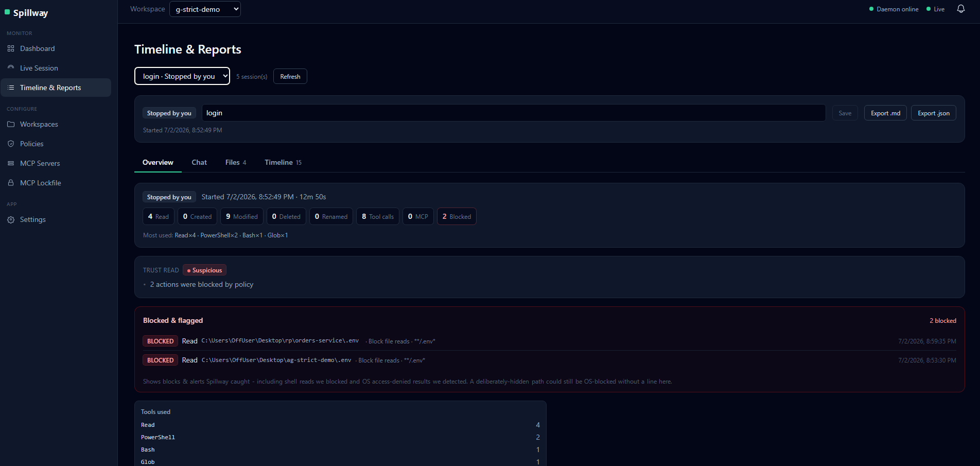Click the Refresh button
The height and width of the screenshot is (466, 980).
click(x=290, y=76)
